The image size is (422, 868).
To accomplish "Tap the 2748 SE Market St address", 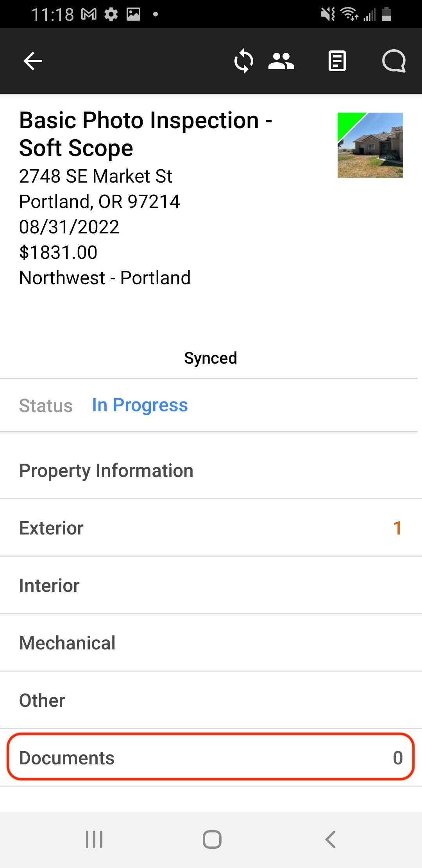I will click(x=96, y=176).
